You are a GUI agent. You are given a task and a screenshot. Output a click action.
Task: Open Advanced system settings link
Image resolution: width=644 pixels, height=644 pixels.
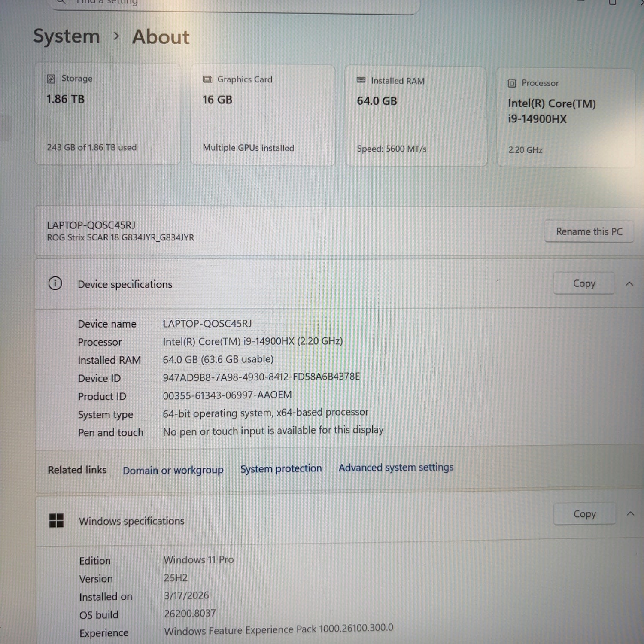(396, 467)
